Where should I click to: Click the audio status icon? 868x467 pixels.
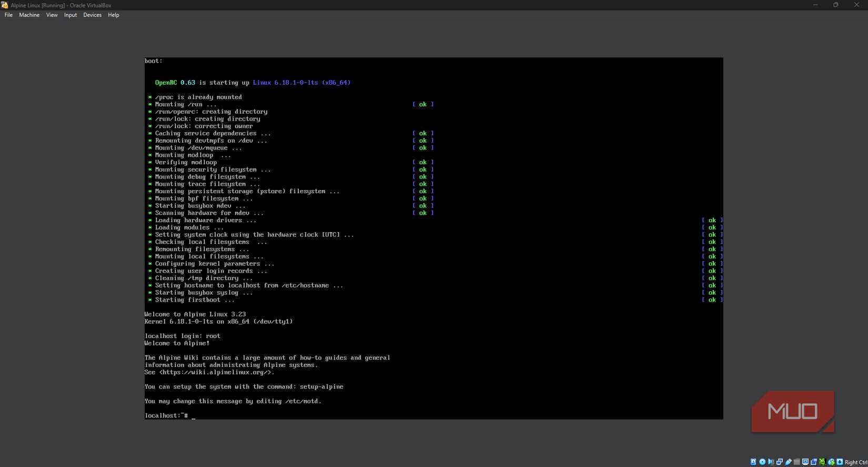tap(771, 462)
